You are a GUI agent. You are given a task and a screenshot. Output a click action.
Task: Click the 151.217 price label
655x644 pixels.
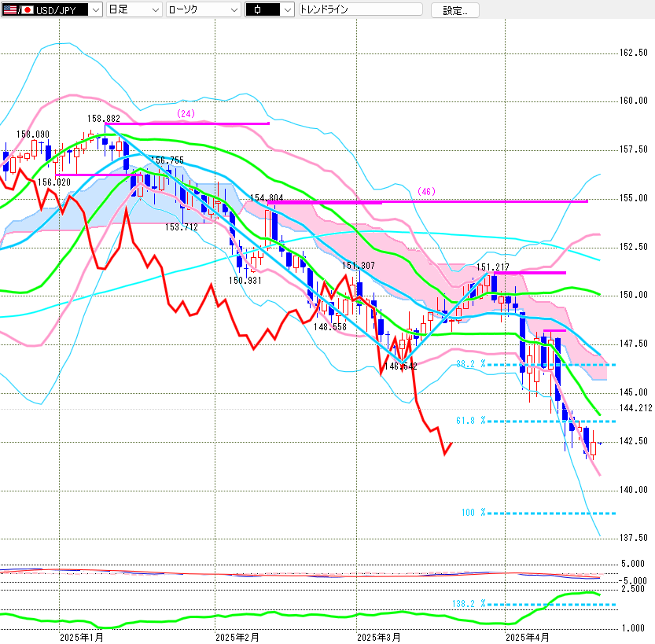[493, 267]
